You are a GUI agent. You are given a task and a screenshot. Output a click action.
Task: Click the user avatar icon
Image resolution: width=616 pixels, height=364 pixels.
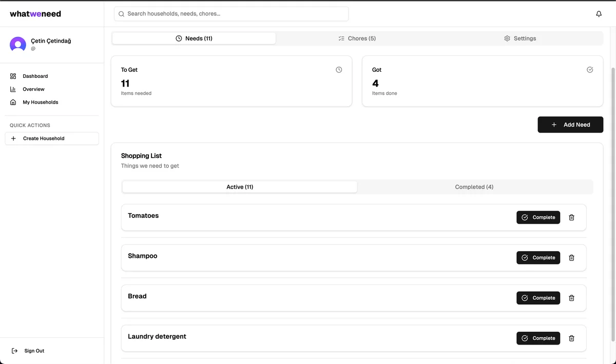(18, 45)
